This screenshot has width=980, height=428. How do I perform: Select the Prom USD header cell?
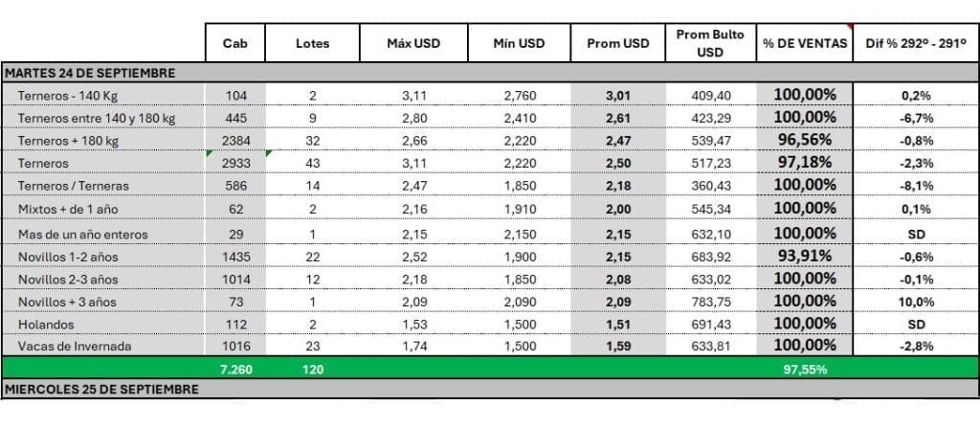618,43
